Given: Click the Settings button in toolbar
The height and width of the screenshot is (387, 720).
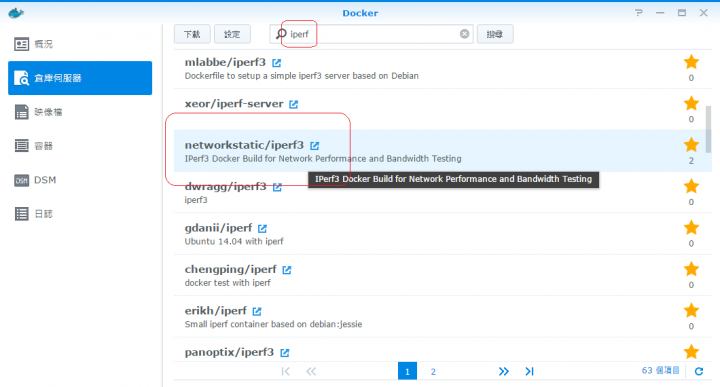Looking at the screenshot, I should 232,34.
